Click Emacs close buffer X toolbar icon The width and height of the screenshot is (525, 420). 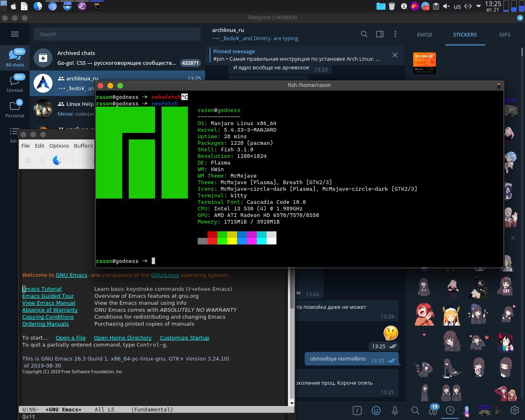pyautogui.click(x=72, y=160)
